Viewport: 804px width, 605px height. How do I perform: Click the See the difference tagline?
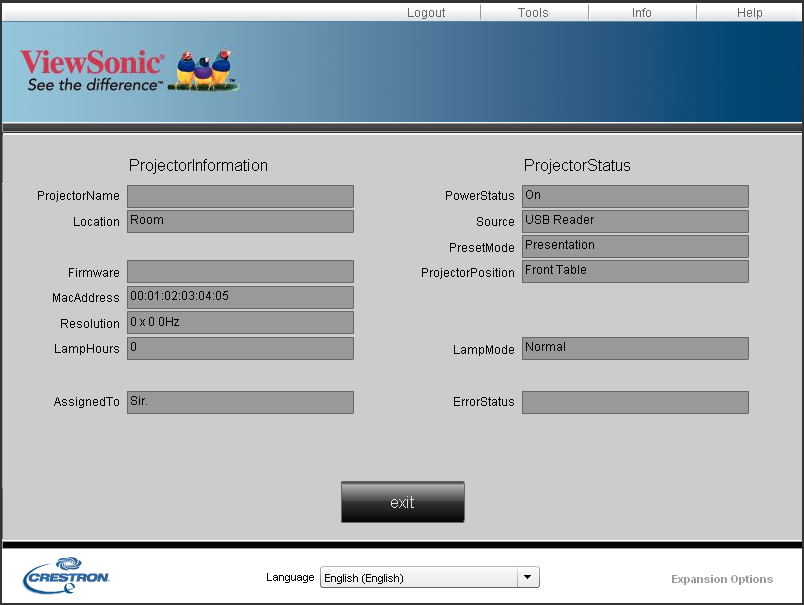[95, 85]
